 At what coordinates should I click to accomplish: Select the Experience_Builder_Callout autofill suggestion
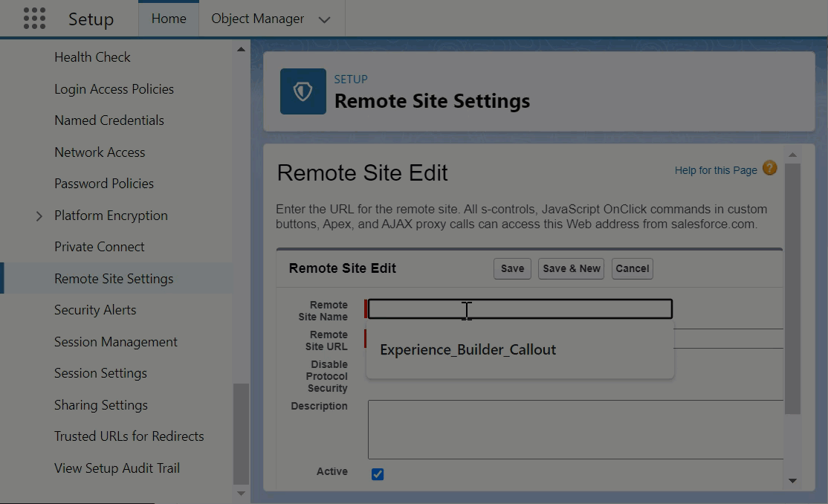(468, 349)
